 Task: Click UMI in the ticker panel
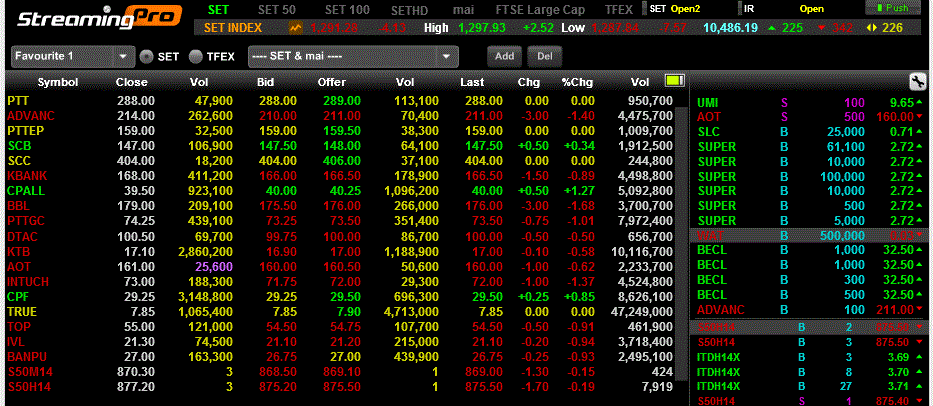coord(707,102)
